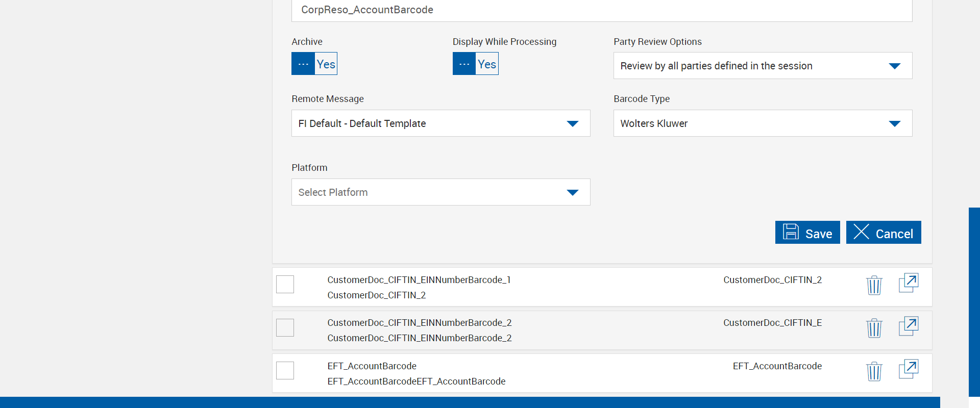
Task: Open CustomerDoc_CIFTIN_EINNumberBarcode_2 in pop-out window icon
Action: point(908,326)
